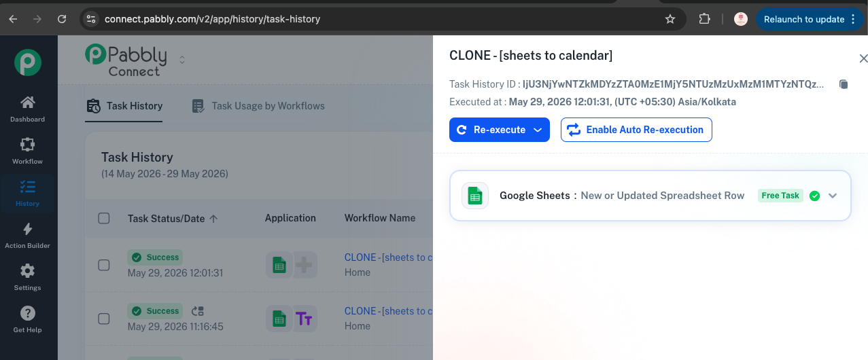The height and width of the screenshot is (360, 868).
Task: Click the Google Sheets icon in the step card
Action: tap(475, 196)
